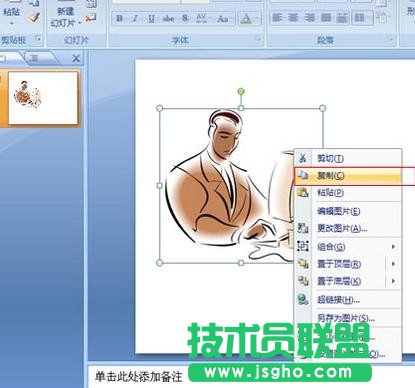
Task: Click the green rotation handle above the picture
Action: coord(241,91)
